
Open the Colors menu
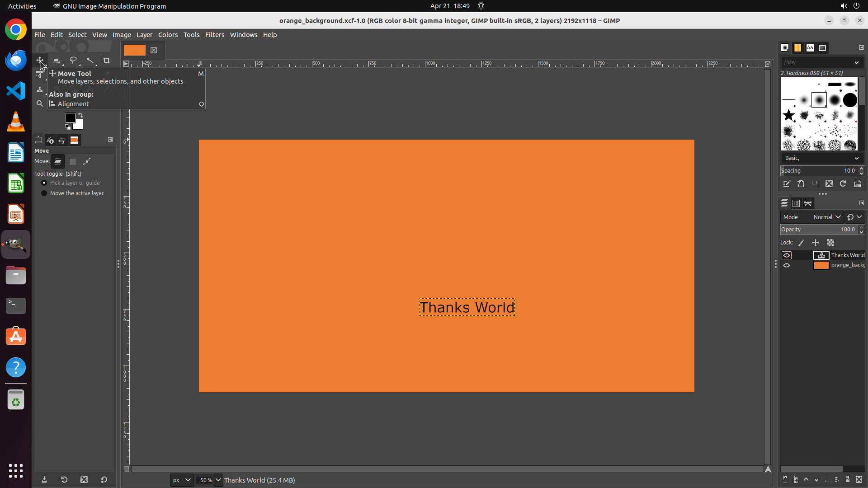tap(168, 35)
